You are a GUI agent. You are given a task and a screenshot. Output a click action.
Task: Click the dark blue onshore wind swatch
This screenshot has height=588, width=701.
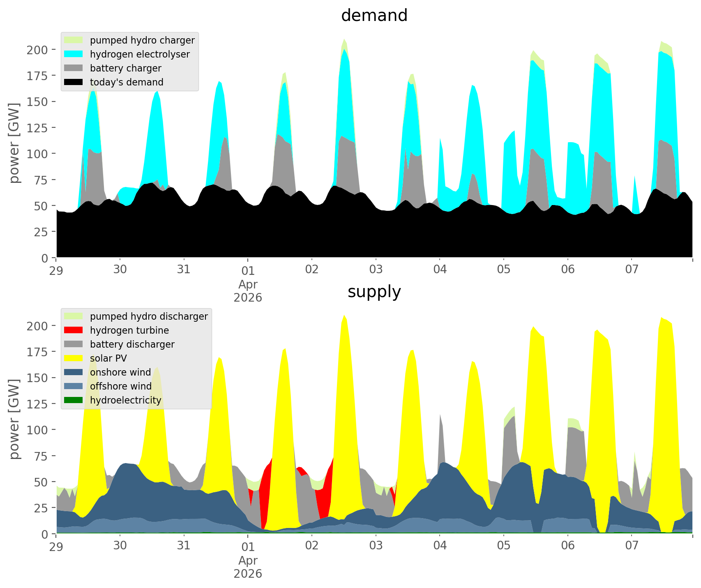(74, 372)
